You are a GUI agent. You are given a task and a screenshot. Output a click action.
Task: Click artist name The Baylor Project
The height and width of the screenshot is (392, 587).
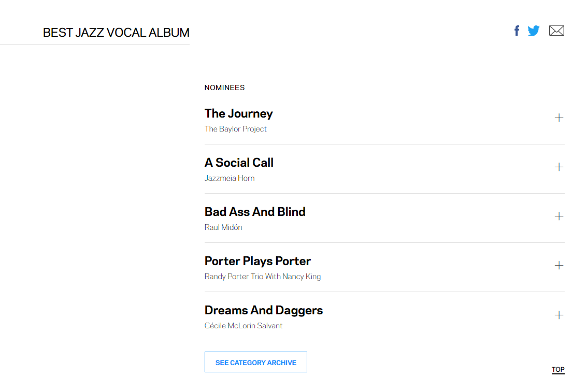(x=236, y=129)
